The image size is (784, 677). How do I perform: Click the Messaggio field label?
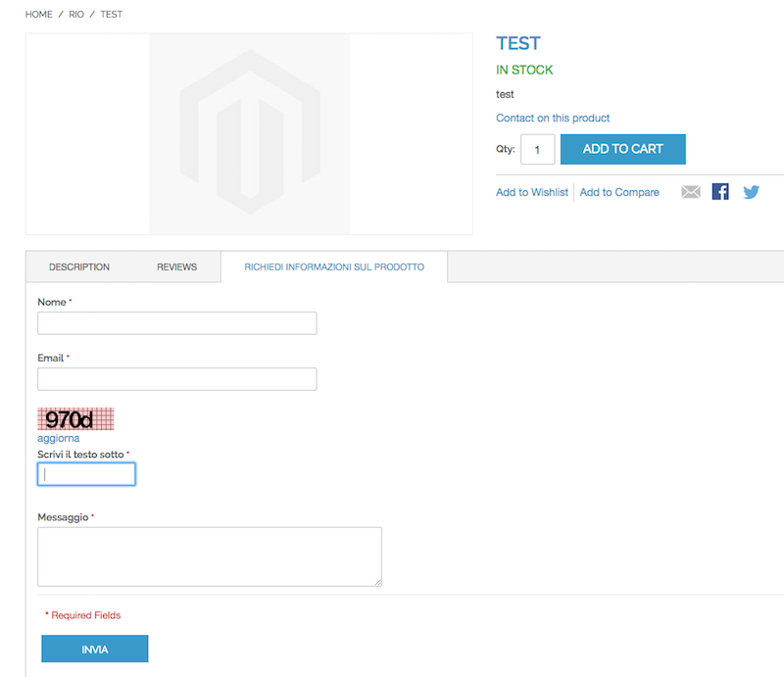[x=63, y=517]
